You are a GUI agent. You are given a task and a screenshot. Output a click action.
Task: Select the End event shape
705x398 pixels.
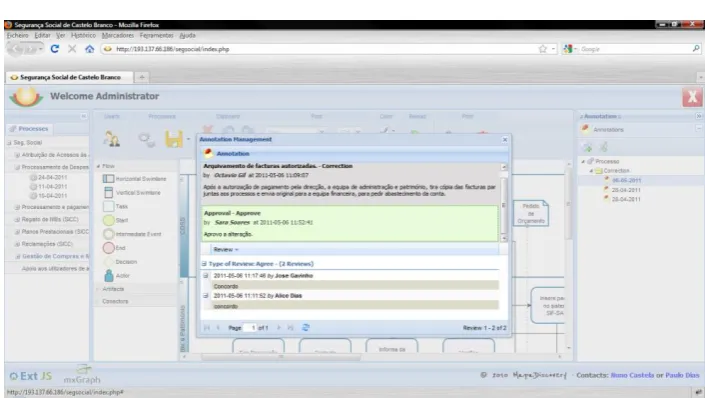point(114,248)
